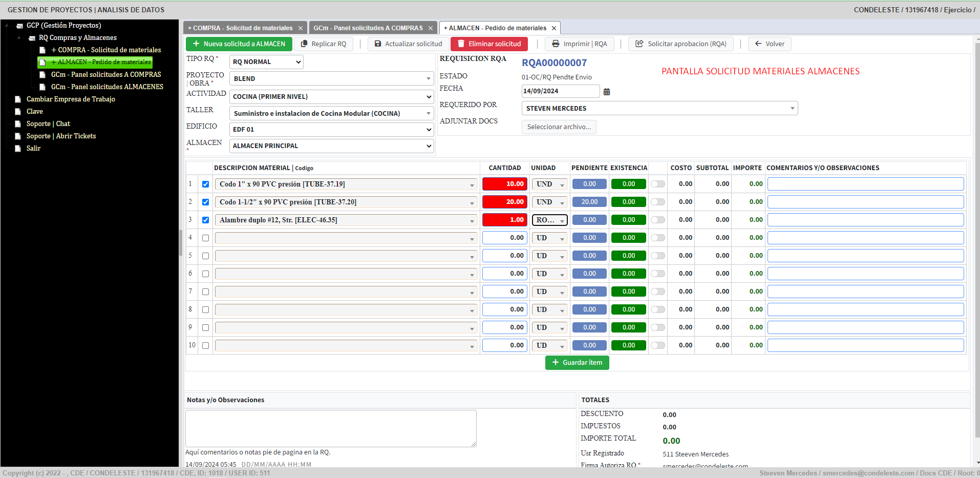
Task: Open the TIPO RQ dropdown showing RQ NORMAL
Action: pyautogui.click(x=266, y=62)
